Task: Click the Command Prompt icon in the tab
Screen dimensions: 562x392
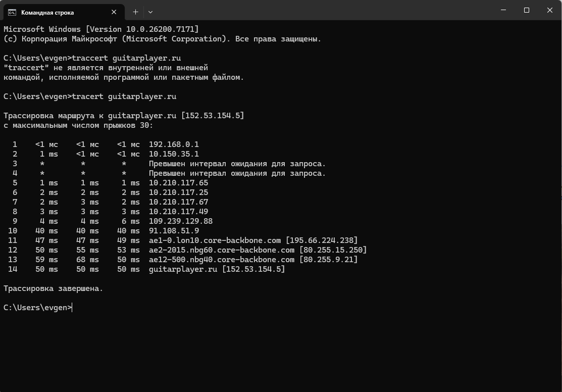Action: click(x=12, y=12)
